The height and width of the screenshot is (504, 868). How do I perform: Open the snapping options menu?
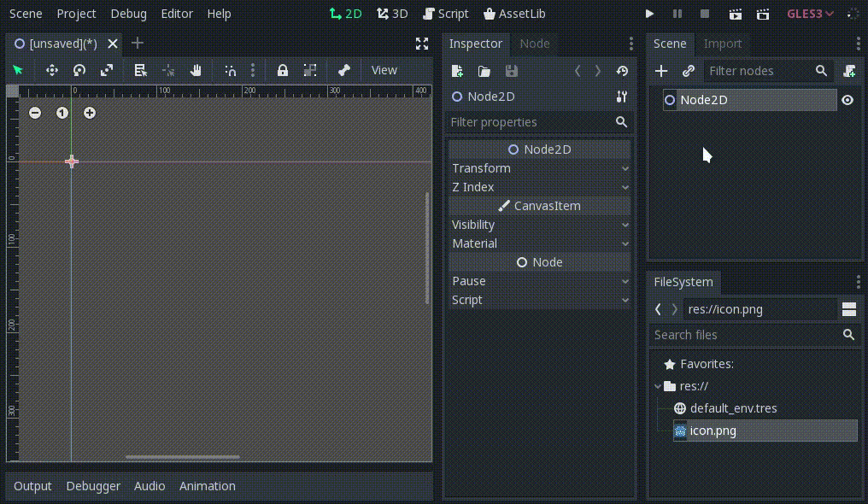click(x=252, y=70)
